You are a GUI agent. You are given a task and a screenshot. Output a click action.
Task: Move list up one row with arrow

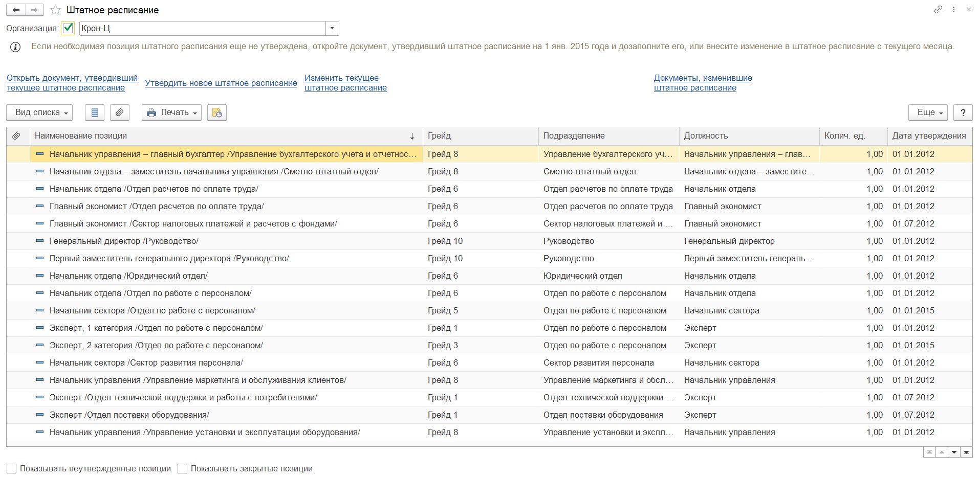tap(942, 452)
